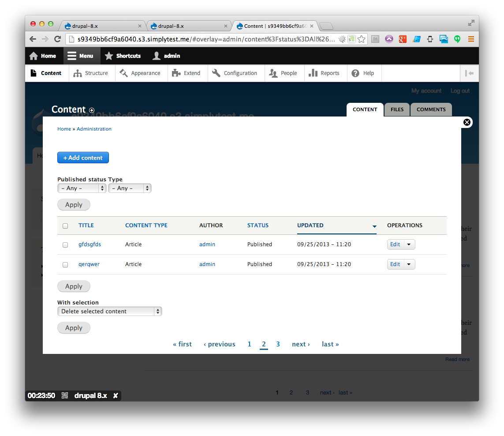504x436 pixels.
Task: Click the Home toolbar item
Action: pos(42,56)
